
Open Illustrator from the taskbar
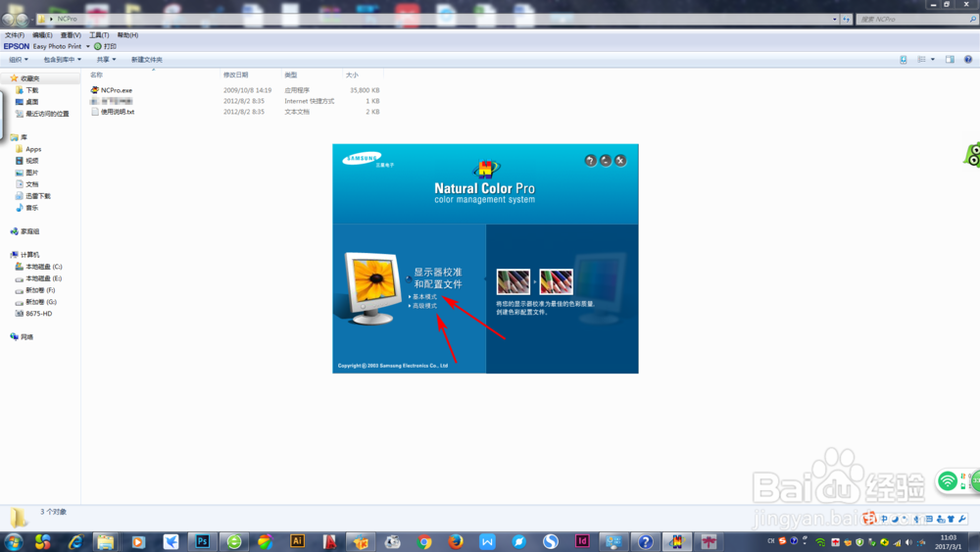[298, 541]
